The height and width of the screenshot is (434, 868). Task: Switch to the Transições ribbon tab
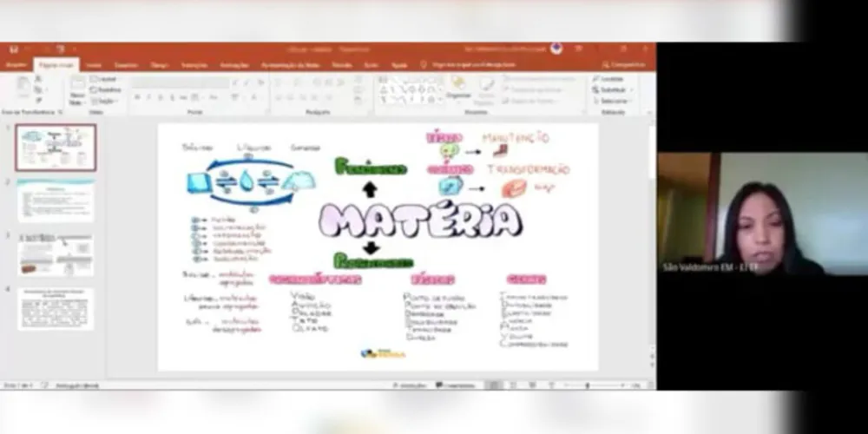click(194, 65)
